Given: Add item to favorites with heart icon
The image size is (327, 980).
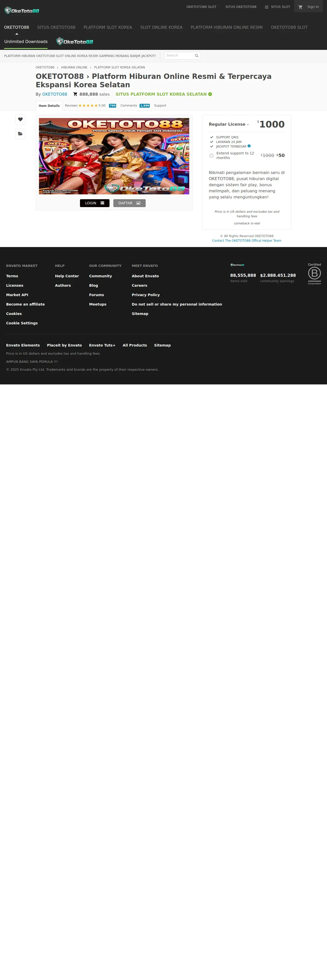Looking at the screenshot, I should 20,120.
